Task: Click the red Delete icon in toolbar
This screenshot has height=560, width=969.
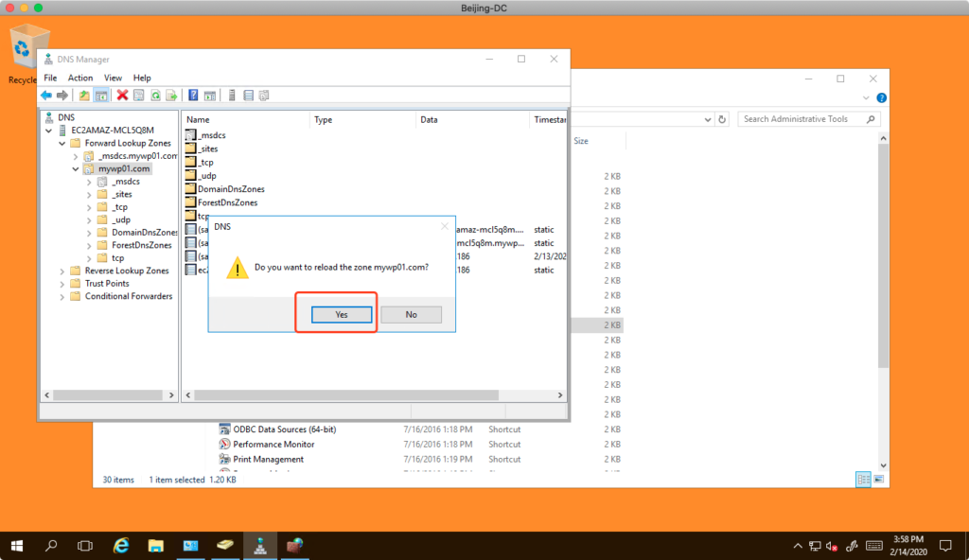Action: tap(122, 96)
